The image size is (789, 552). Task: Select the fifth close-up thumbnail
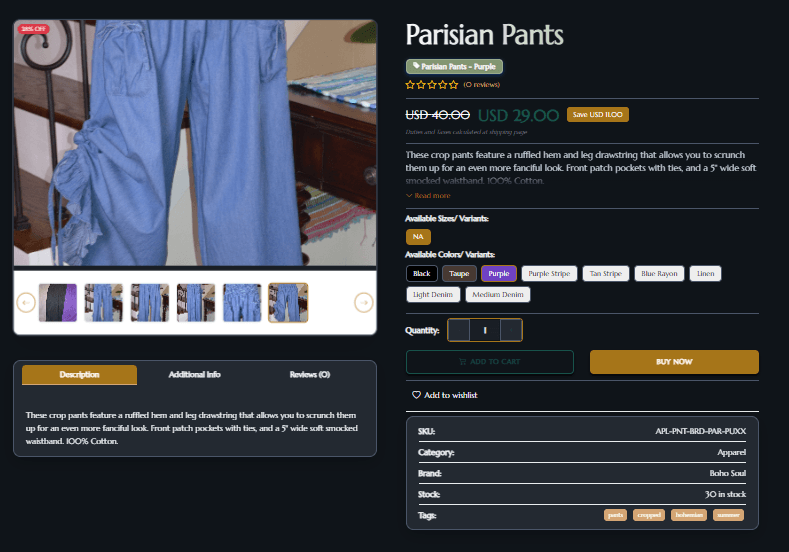pyautogui.click(x=242, y=302)
